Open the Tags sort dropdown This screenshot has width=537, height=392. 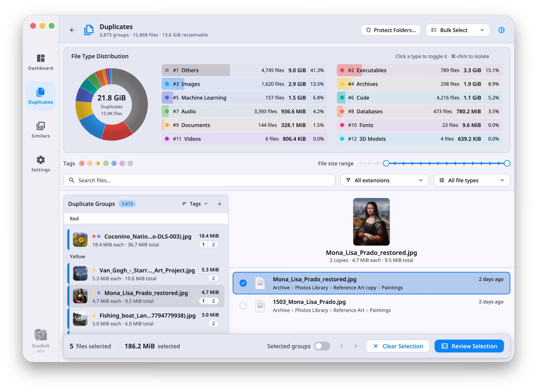pos(195,204)
